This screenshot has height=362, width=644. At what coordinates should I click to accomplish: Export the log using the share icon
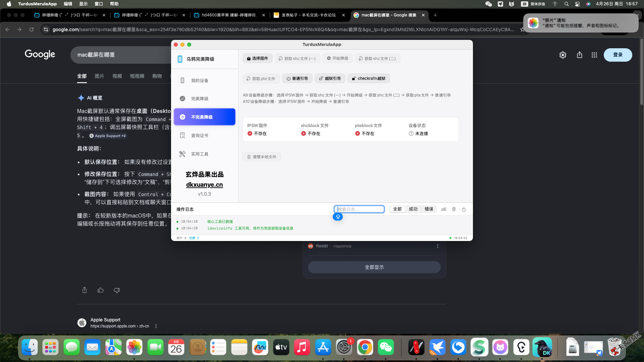pyautogui.click(x=464, y=209)
